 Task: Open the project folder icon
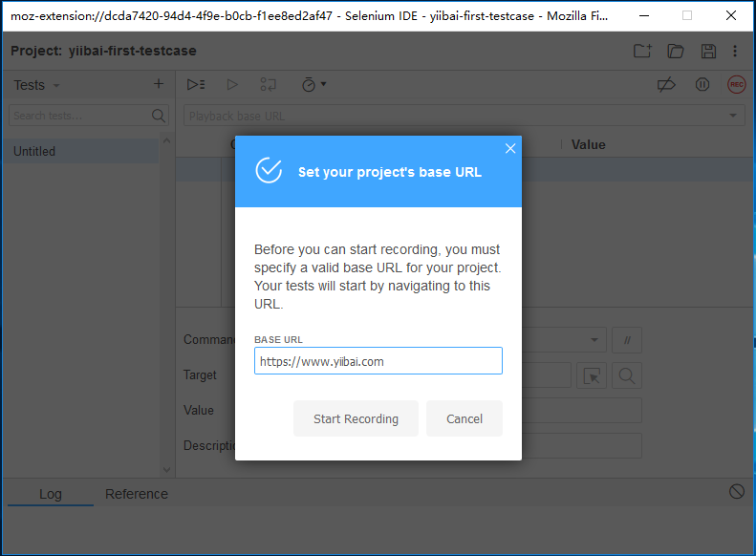point(675,51)
